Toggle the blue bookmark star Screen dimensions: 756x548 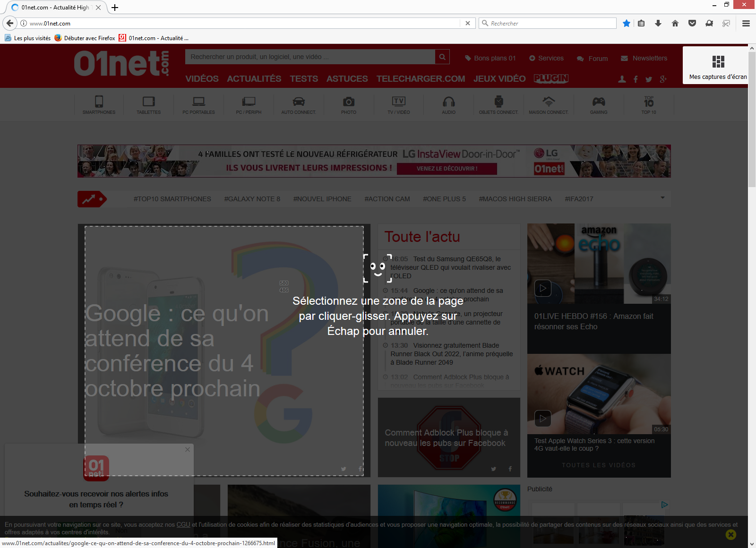coord(626,23)
